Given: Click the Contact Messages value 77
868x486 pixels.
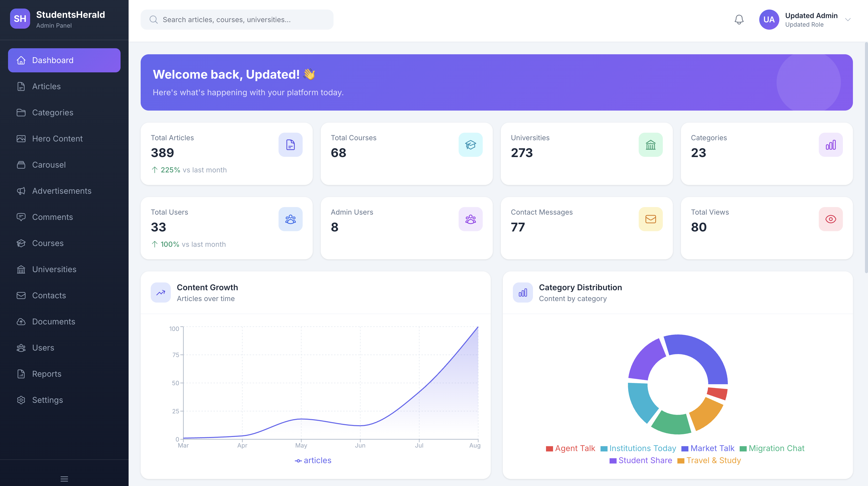Looking at the screenshot, I should [518, 227].
